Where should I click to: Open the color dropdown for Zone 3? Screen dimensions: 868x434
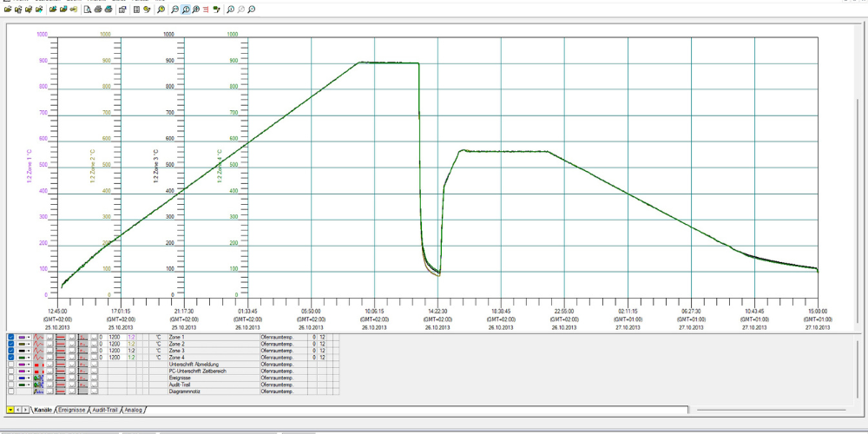click(29, 351)
